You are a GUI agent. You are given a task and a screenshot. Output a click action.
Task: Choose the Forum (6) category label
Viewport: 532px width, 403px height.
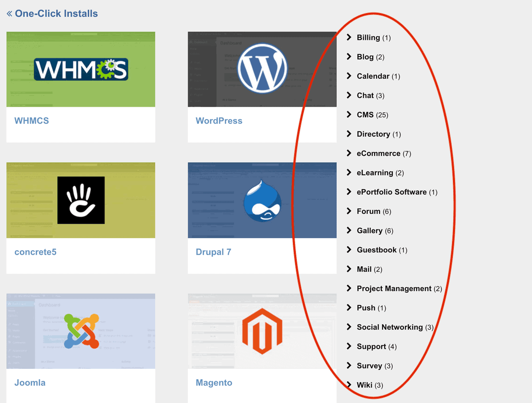coord(374,211)
